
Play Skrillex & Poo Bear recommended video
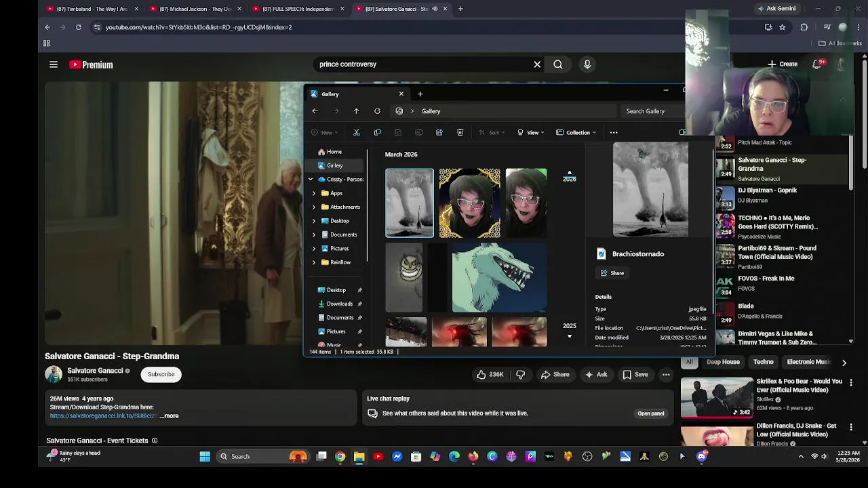(x=717, y=398)
